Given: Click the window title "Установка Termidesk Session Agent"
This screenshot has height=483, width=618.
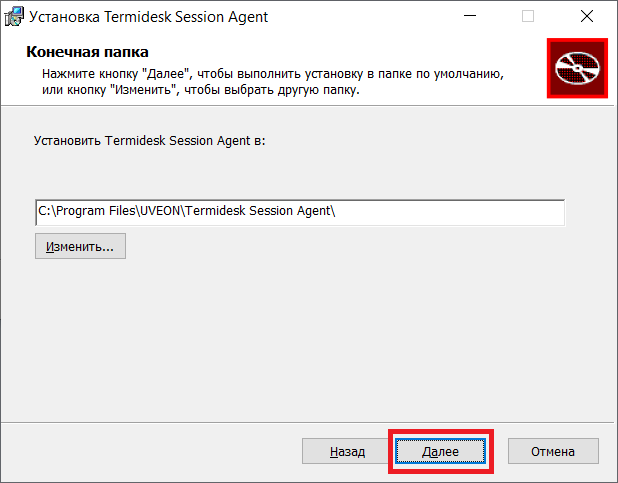Looking at the screenshot, I should (150, 17).
